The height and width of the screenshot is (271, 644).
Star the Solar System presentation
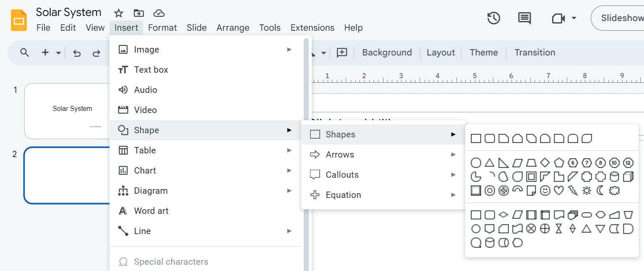click(119, 13)
